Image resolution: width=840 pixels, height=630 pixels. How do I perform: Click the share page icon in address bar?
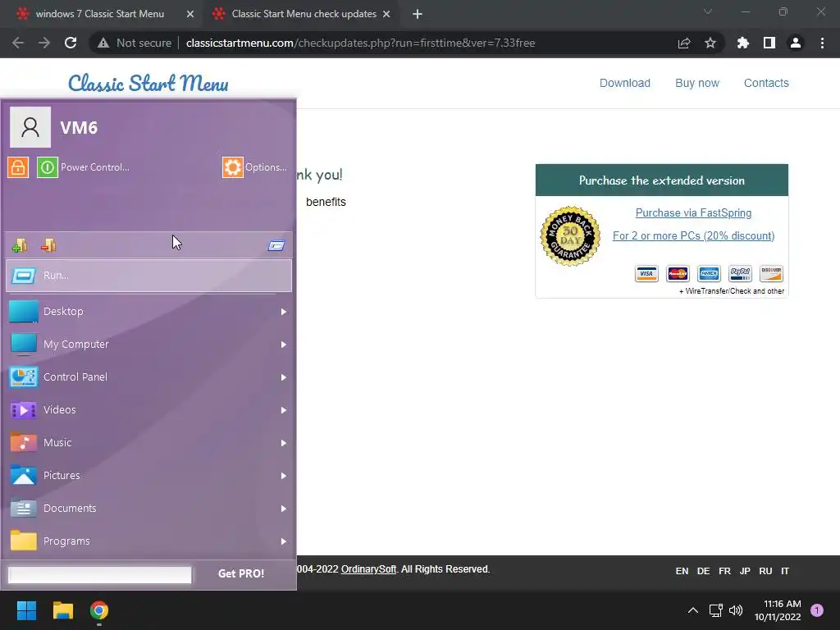pos(684,43)
